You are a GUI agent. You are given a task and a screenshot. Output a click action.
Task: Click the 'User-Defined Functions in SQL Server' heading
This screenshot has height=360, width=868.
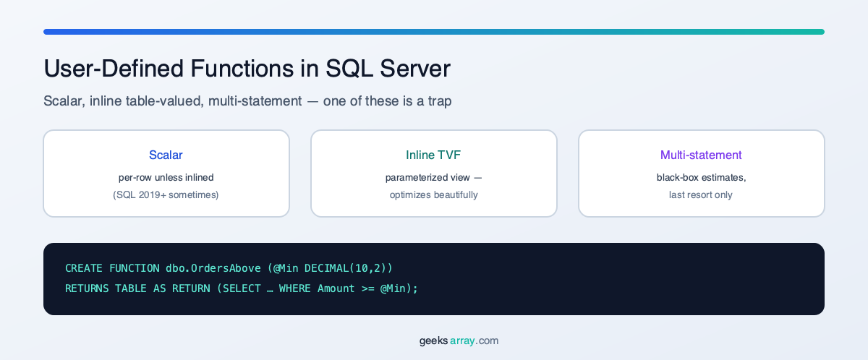(247, 69)
